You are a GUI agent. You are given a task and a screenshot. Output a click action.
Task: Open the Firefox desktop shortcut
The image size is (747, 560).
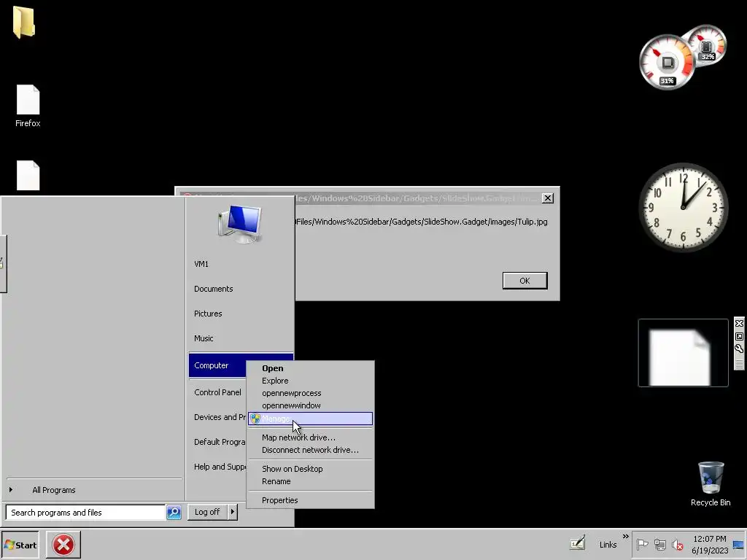(x=28, y=106)
